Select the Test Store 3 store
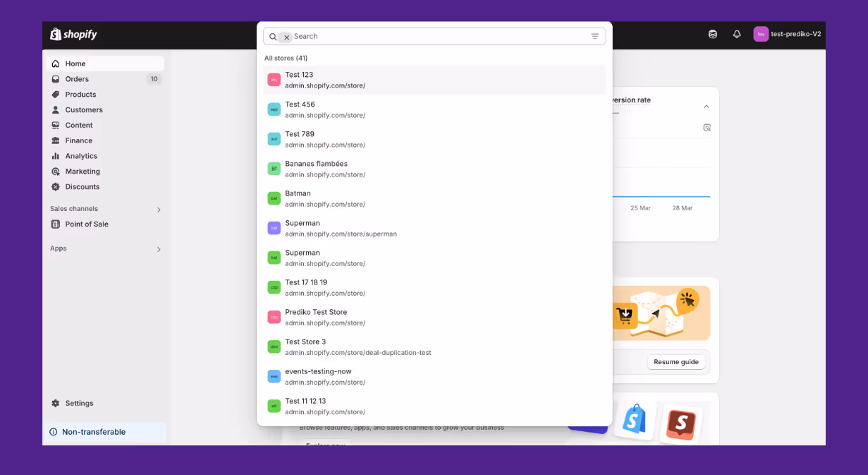This screenshot has width=868, height=475. 434,347
